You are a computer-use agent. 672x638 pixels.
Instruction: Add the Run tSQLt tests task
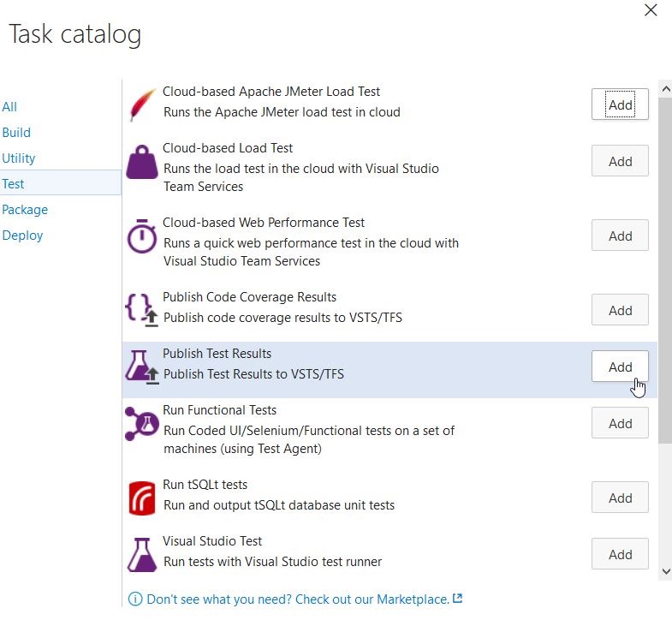coord(620,498)
